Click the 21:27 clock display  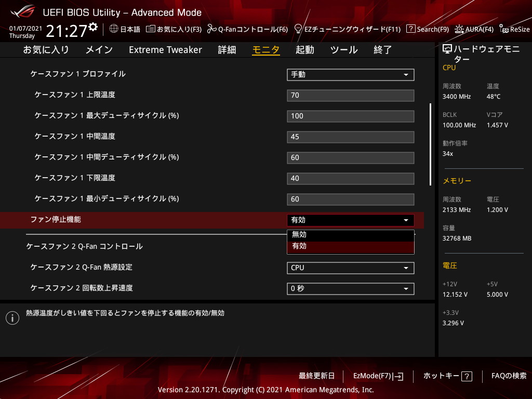(x=66, y=31)
